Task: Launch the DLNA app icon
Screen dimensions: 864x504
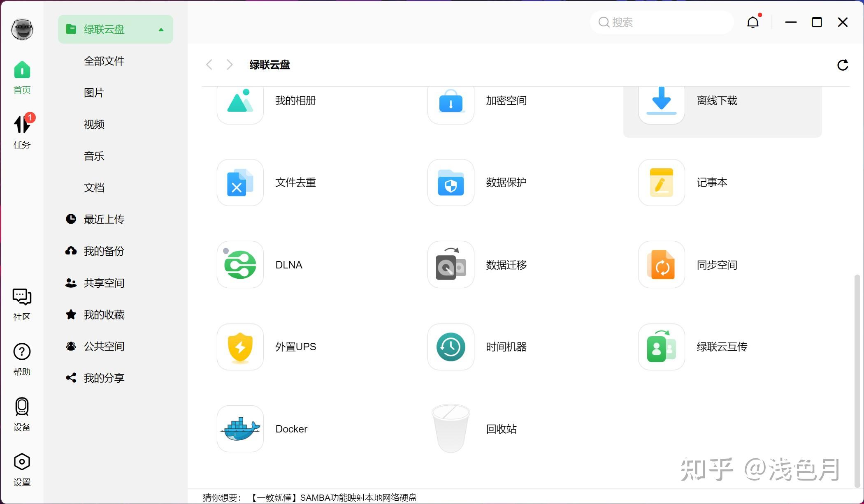Action: click(240, 265)
